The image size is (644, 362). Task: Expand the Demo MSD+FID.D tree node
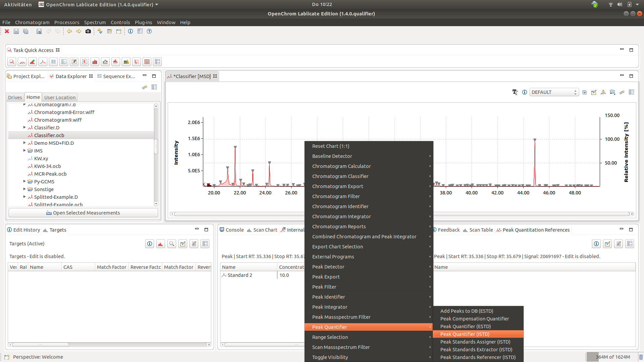[x=24, y=143]
